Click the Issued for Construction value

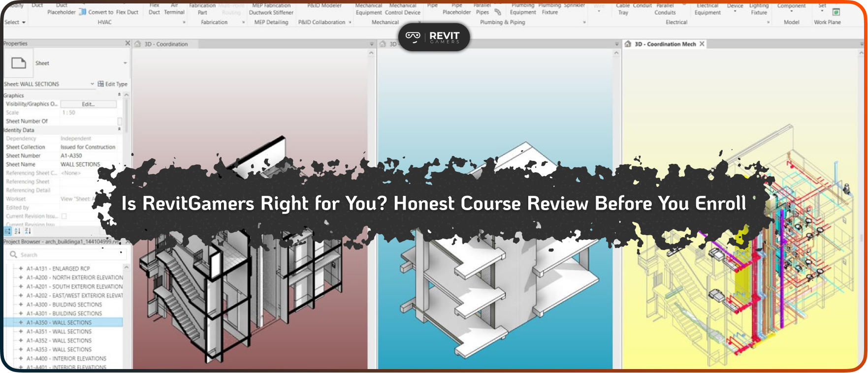click(x=88, y=147)
